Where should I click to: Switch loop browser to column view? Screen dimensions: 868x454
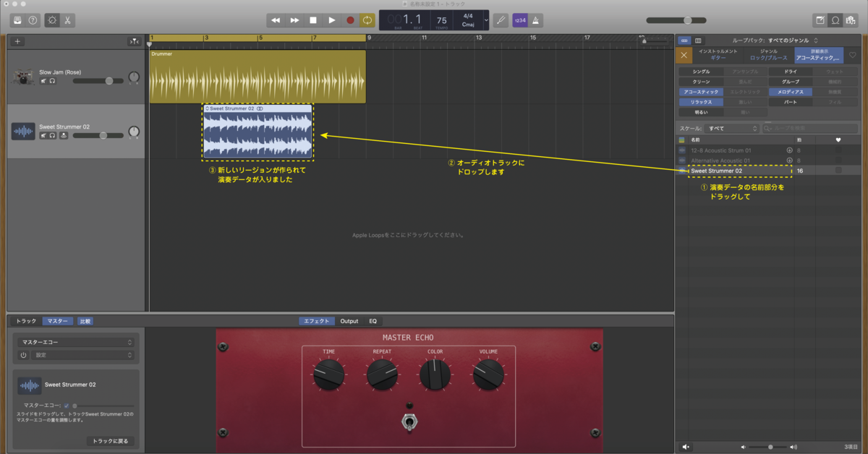click(698, 40)
